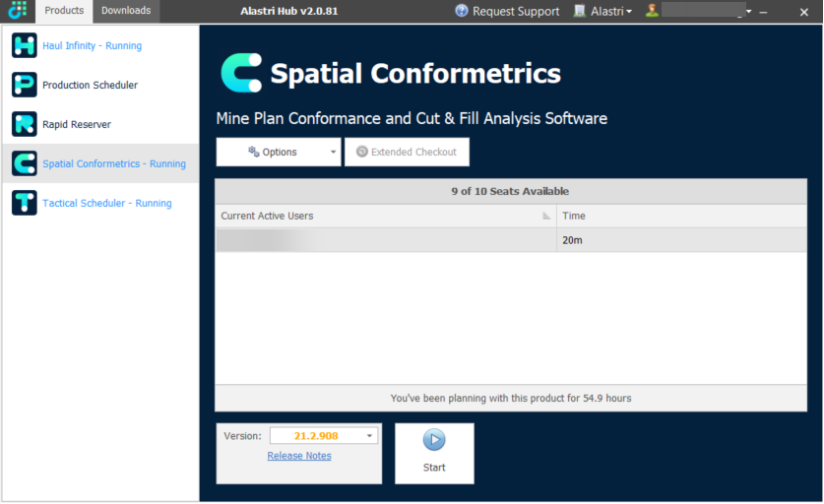Screen dimensions: 824x504
Task: Click the Extended Checkout clock icon
Action: 362,152
